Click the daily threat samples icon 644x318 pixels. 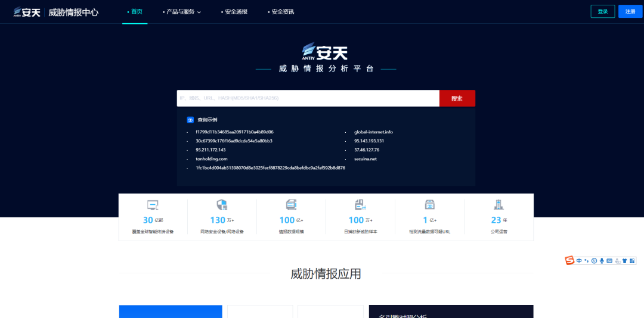pos(360,205)
